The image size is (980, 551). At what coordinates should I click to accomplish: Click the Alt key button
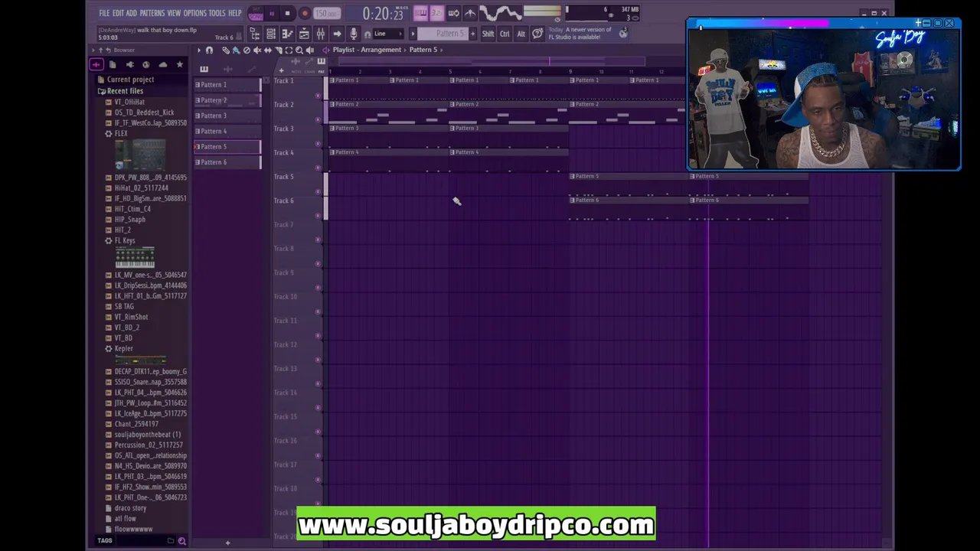click(x=521, y=34)
